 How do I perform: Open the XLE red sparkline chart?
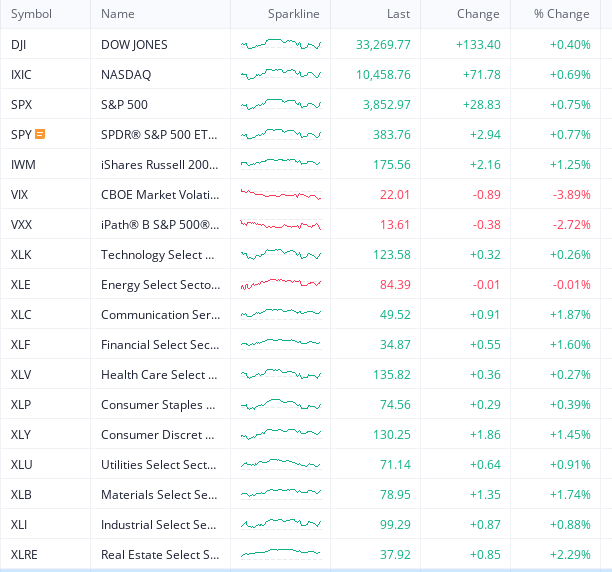click(281, 284)
